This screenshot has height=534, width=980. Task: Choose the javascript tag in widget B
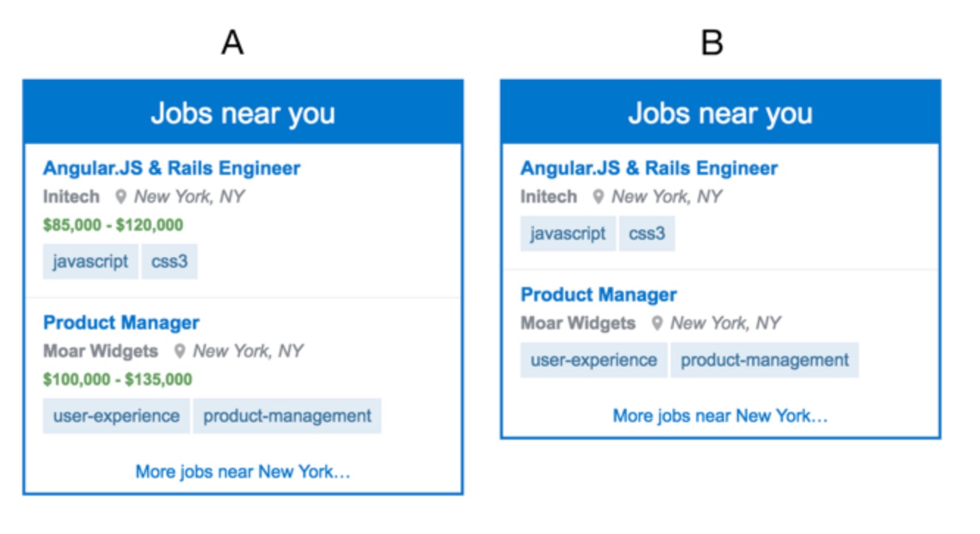[x=568, y=234]
